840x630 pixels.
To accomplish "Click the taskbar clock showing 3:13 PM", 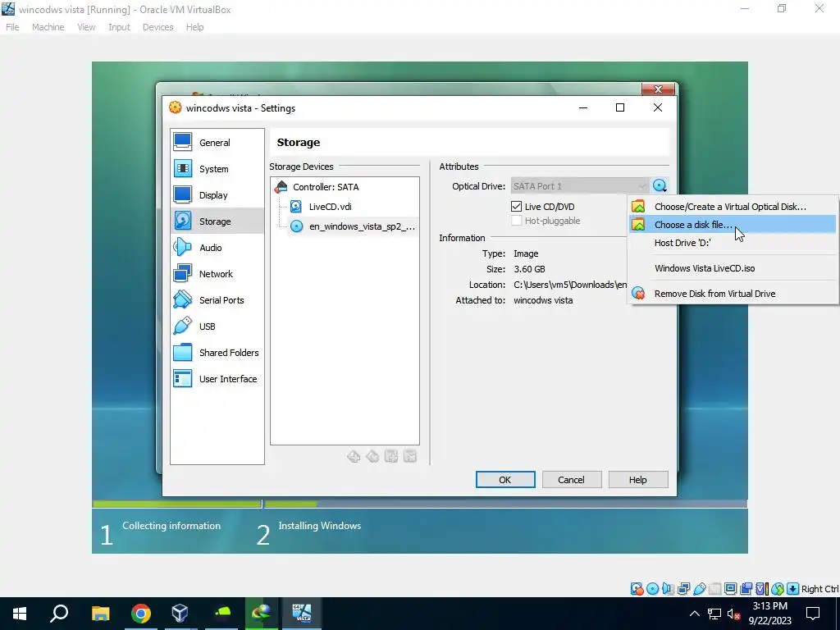I will [769, 614].
